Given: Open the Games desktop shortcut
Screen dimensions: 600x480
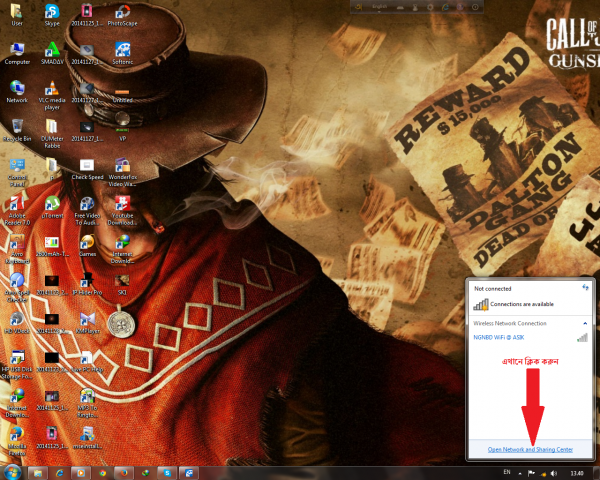Looking at the screenshot, I should pos(87,246).
